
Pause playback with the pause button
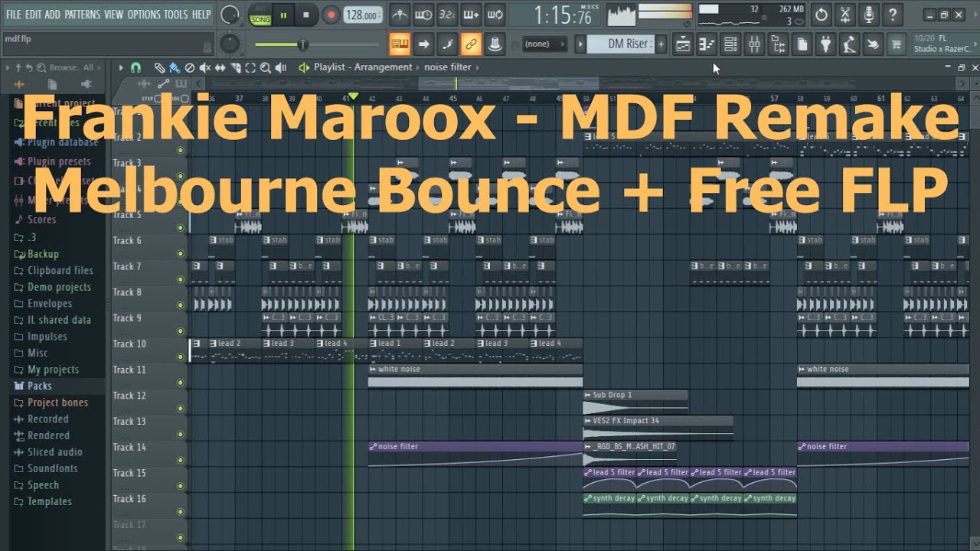(283, 15)
